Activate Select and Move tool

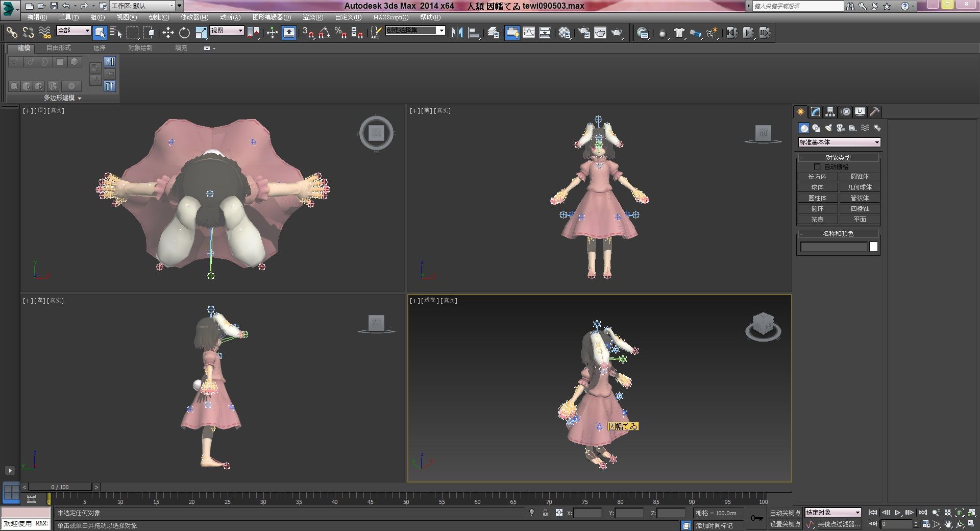[168, 33]
